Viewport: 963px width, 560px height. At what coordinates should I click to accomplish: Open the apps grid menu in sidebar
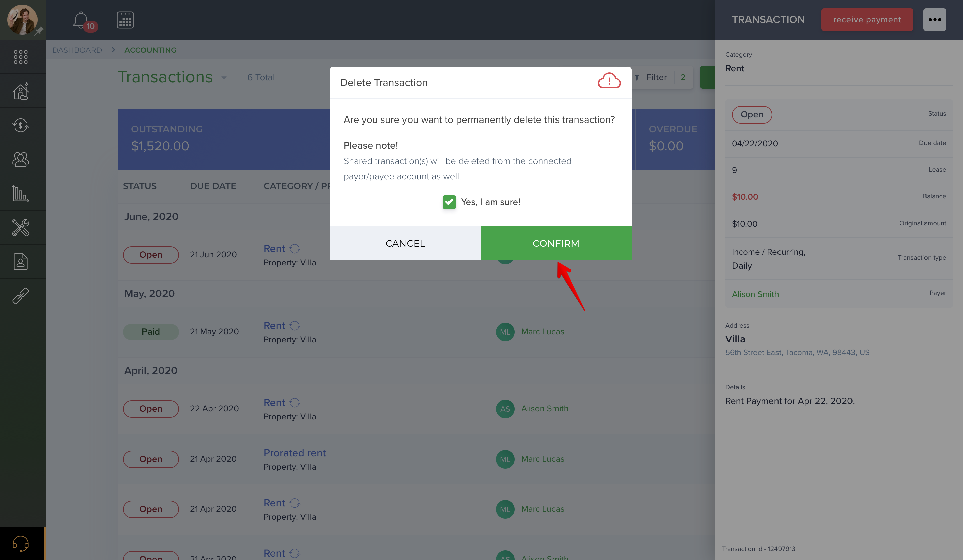coord(21,57)
